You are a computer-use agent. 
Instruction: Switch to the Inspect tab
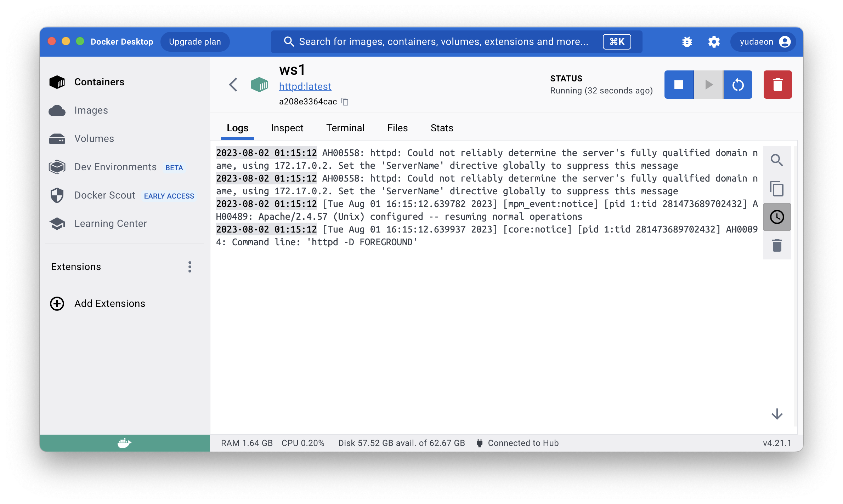(x=287, y=128)
